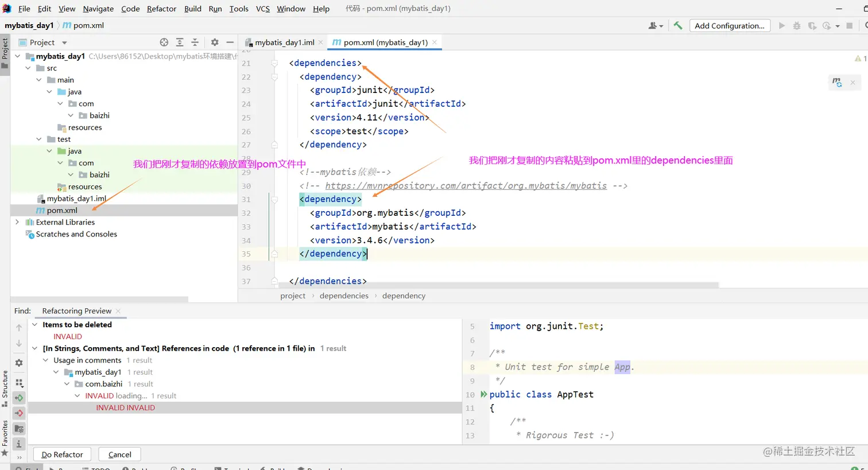Toggle the folder grouping icon in Find panel
The width and height of the screenshot is (868, 470).
(x=19, y=429)
